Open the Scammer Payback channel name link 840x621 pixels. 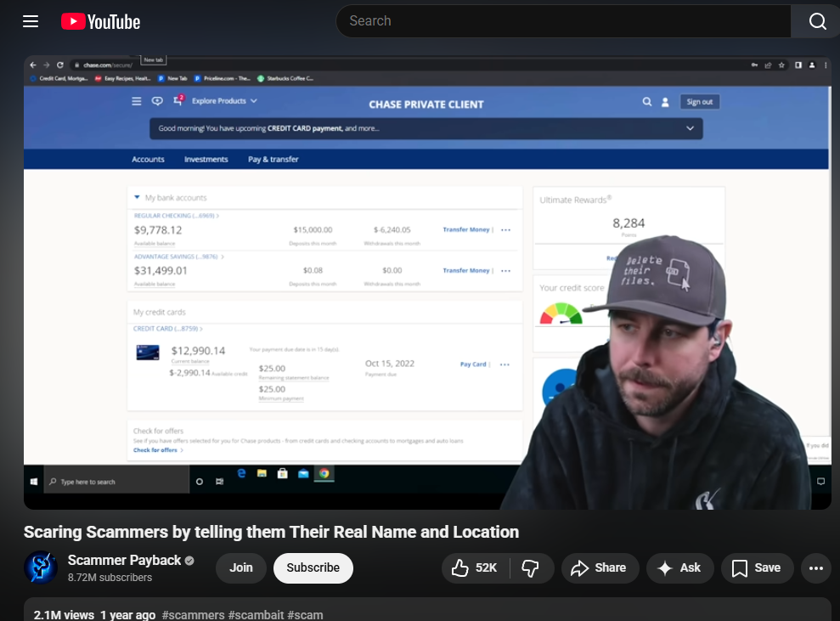click(x=124, y=560)
